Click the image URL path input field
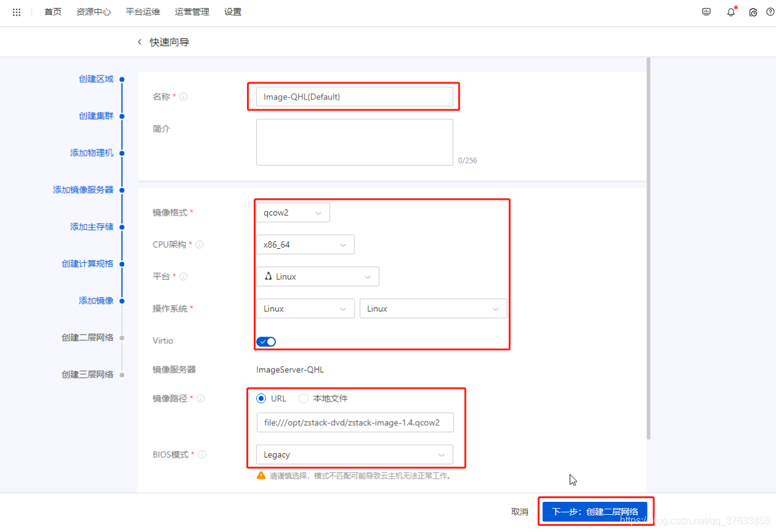This screenshot has width=776, height=532. click(x=355, y=423)
